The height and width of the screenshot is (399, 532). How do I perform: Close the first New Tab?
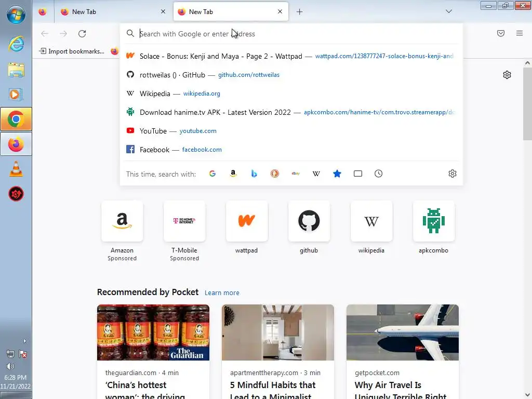pos(163,11)
